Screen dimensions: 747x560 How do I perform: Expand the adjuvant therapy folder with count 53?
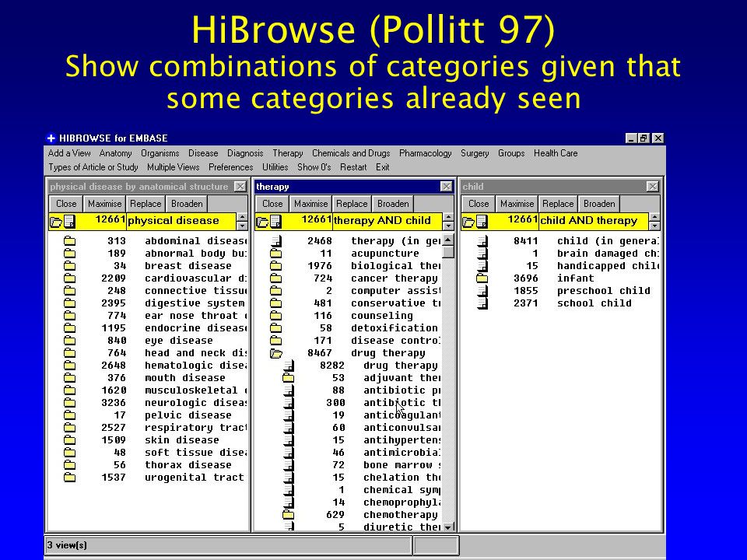[288, 378]
